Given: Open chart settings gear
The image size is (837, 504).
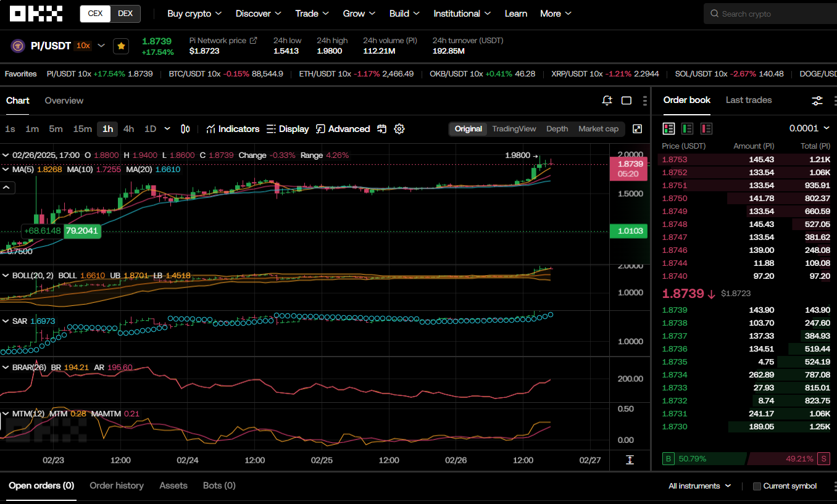Looking at the screenshot, I should pos(399,129).
